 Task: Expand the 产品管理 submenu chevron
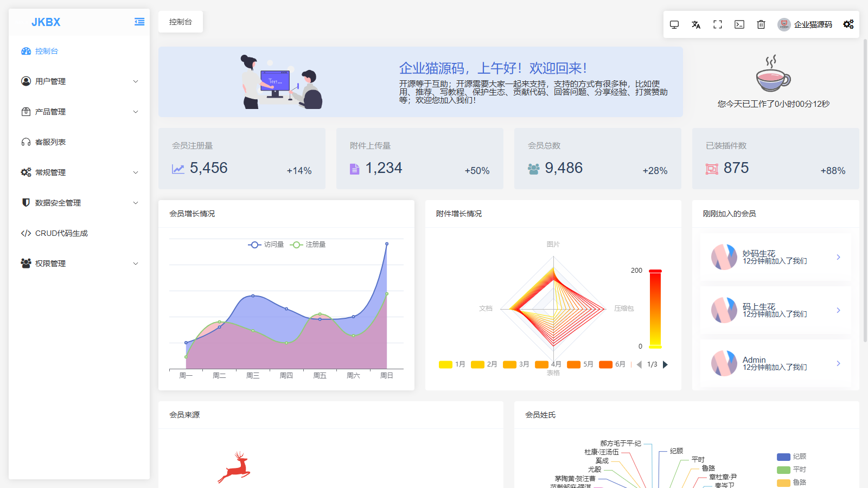tap(136, 112)
